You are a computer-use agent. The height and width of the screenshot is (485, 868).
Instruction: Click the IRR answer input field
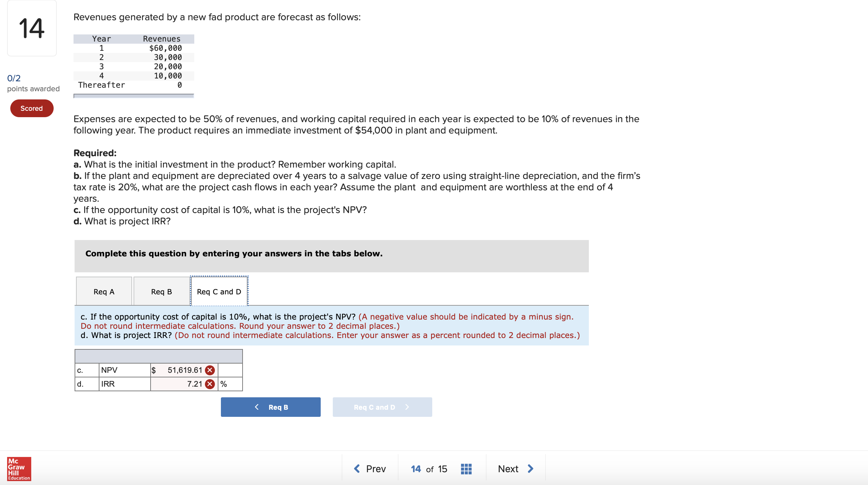[x=184, y=384]
